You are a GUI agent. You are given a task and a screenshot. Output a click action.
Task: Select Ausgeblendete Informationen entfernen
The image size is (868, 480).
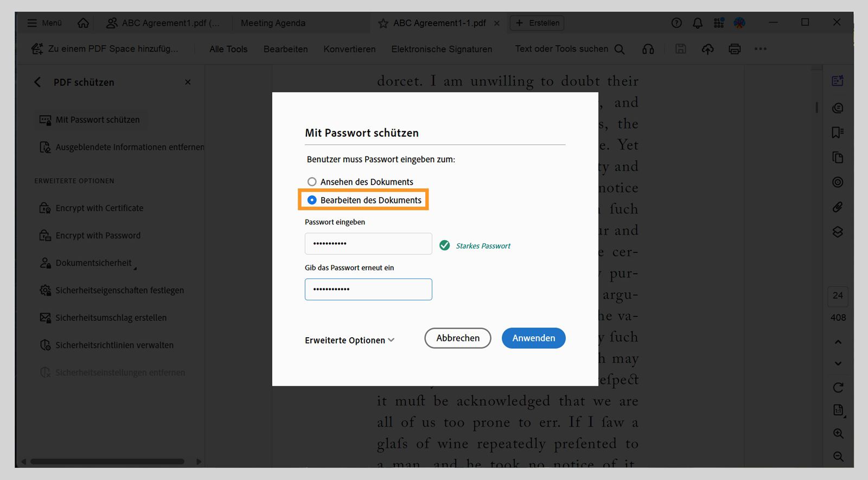click(x=122, y=147)
